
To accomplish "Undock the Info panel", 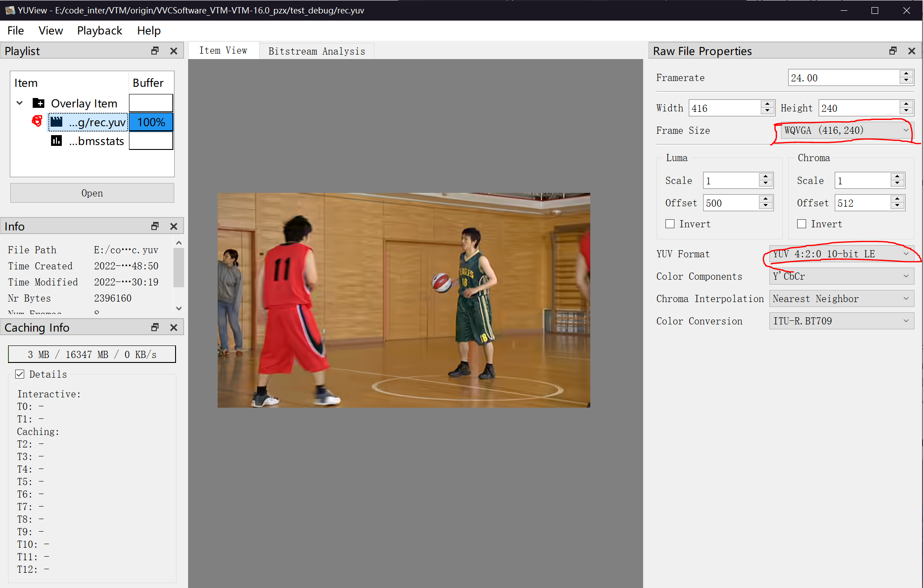I will (x=155, y=226).
